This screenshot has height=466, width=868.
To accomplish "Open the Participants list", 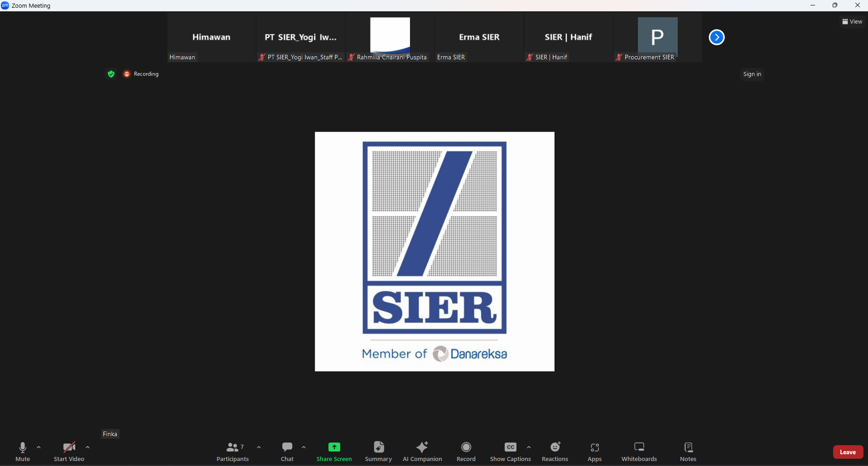I will pos(232,452).
